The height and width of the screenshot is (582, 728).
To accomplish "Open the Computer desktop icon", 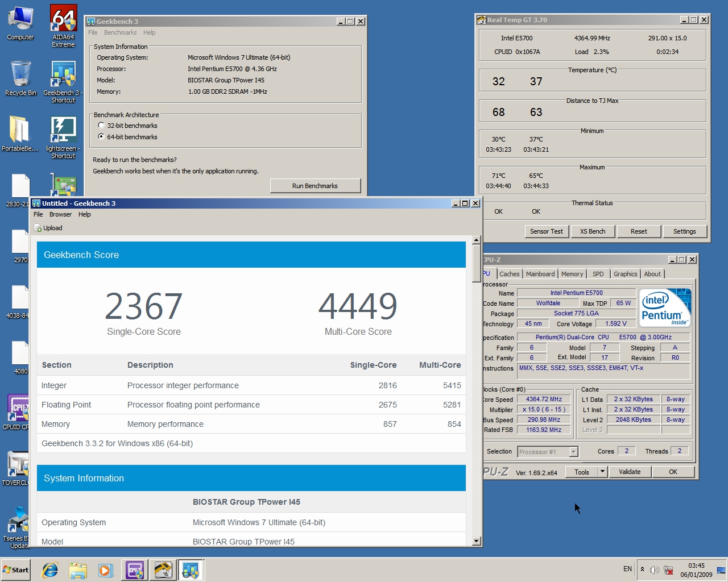I will pos(20,24).
